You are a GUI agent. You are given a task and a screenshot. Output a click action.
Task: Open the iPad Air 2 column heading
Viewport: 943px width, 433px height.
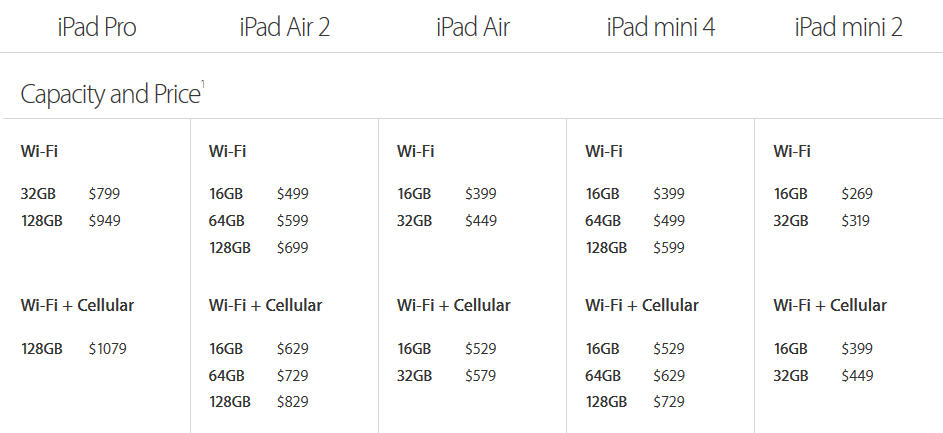pos(284,27)
